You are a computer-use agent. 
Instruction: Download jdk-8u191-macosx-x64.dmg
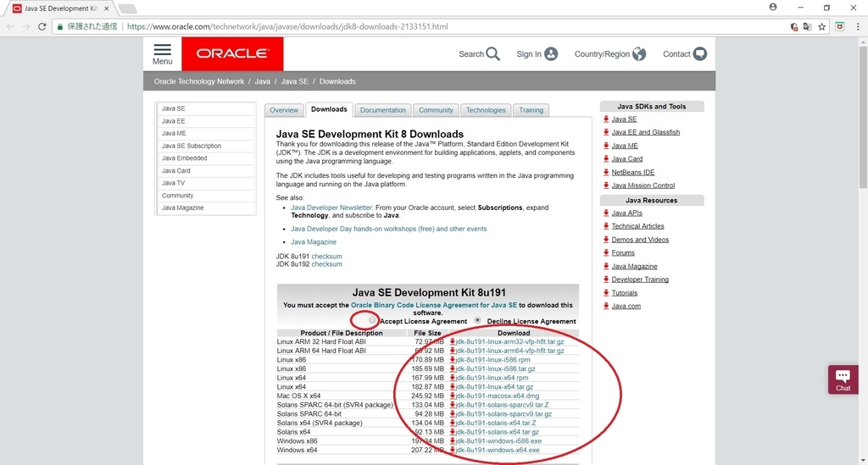coord(497,396)
